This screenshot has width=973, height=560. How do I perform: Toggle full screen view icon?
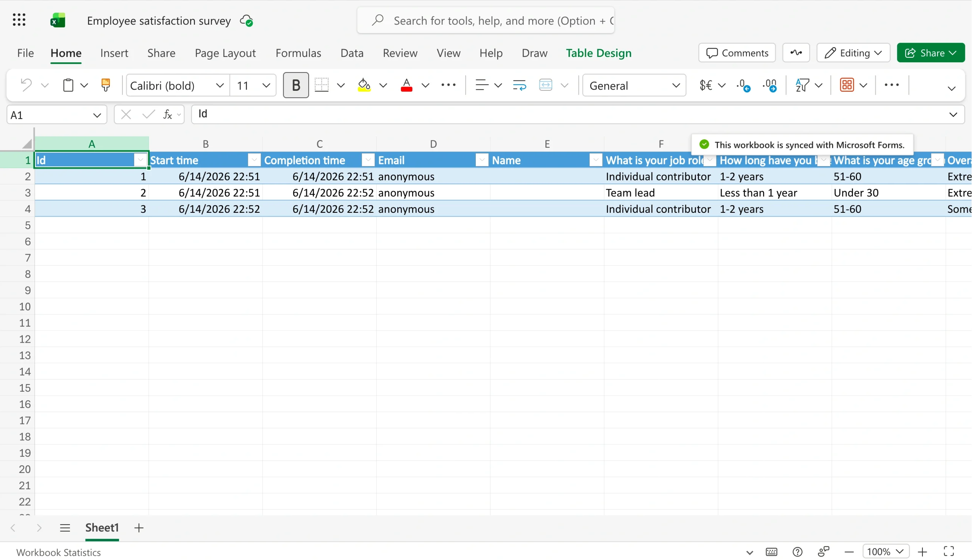949,552
